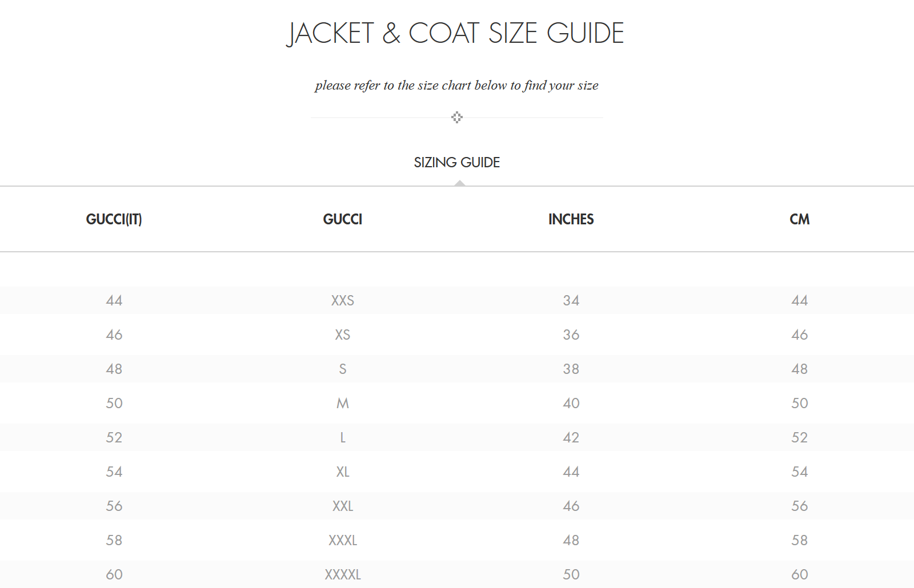Click the triangle pointer under Sizing Guide
The height and width of the screenshot is (588, 914).
460,183
